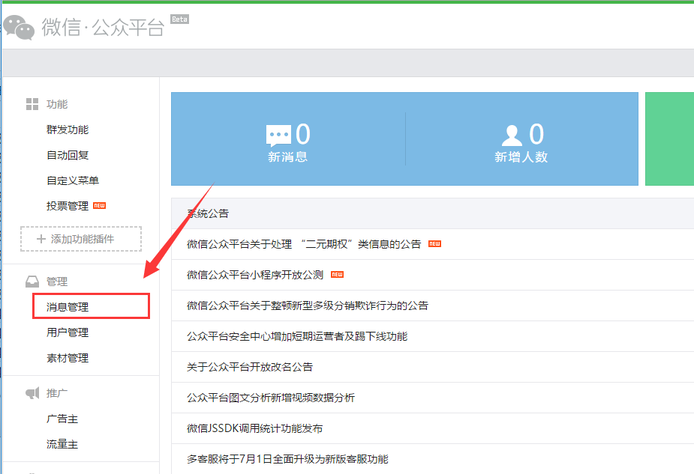Open 群发功能 in the sidebar
This screenshot has width=694, height=474.
[x=67, y=130]
